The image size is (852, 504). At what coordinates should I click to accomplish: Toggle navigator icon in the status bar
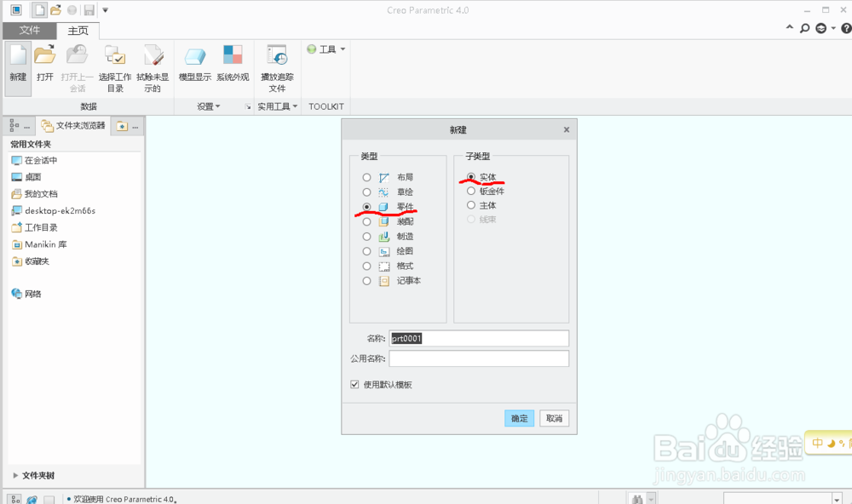(x=14, y=499)
